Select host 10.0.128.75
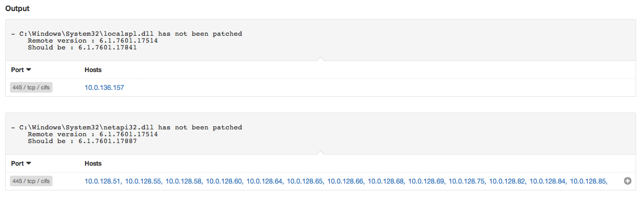Image resolution: width=644 pixels, height=202 pixels. click(468, 181)
